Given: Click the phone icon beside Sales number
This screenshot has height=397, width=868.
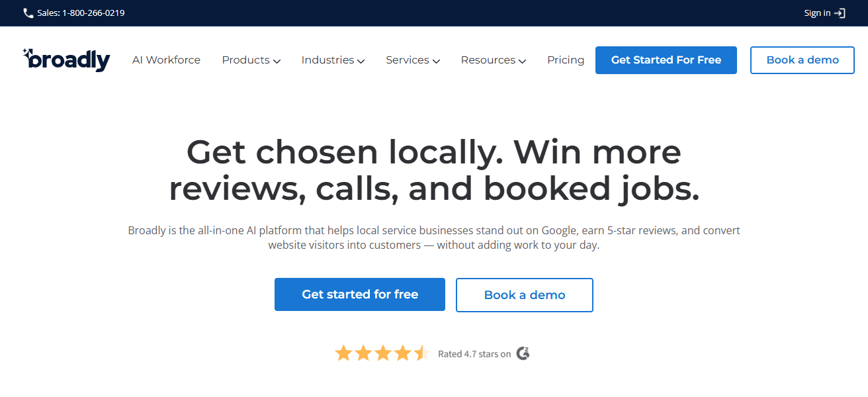Looking at the screenshot, I should click(28, 13).
